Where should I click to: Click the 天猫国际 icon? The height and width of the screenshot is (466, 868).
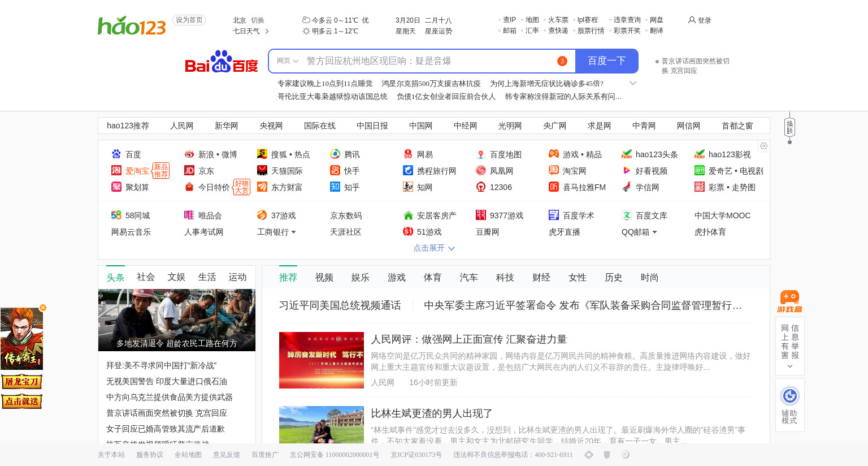coord(262,171)
